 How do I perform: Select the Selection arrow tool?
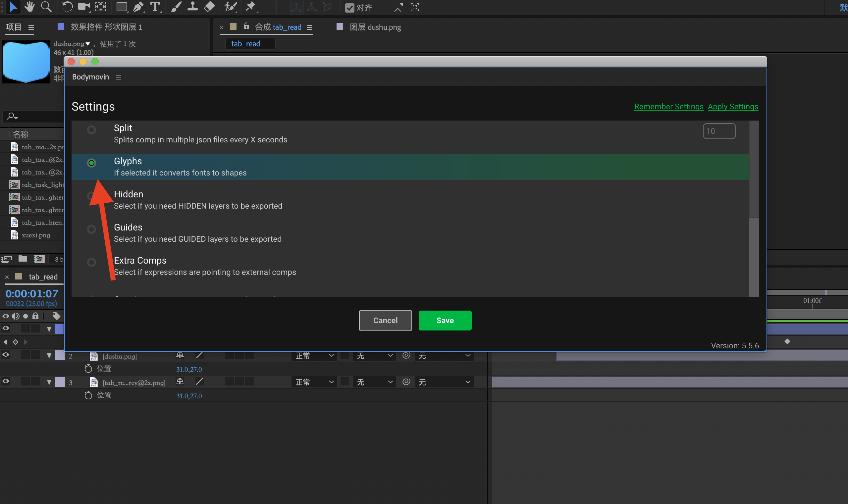pos(14,7)
